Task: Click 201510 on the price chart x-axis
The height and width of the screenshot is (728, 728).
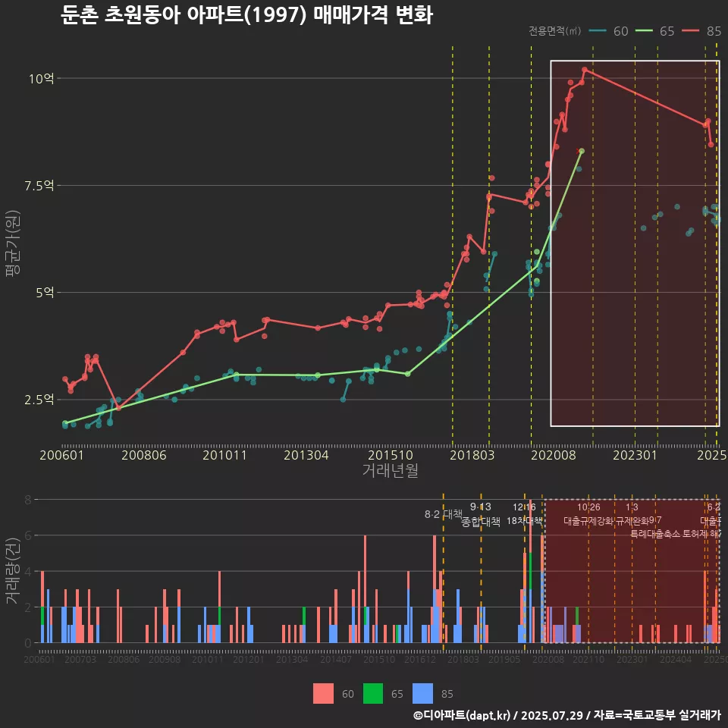Action: [391, 455]
